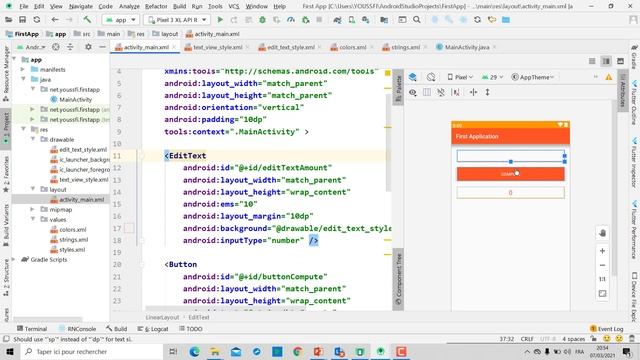This screenshot has width=640, height=360.
Task: Open the API 29 version dropdown
Action: pos(493,77)
